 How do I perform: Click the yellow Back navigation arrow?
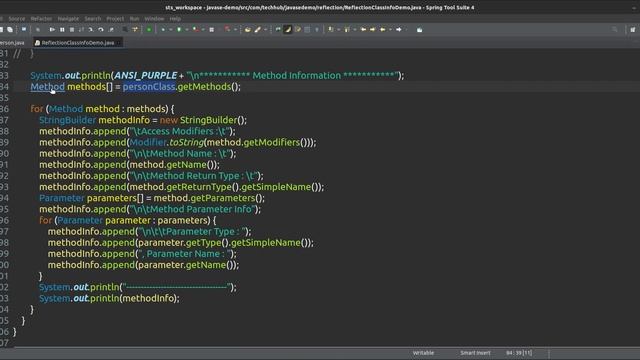(382, 29)
